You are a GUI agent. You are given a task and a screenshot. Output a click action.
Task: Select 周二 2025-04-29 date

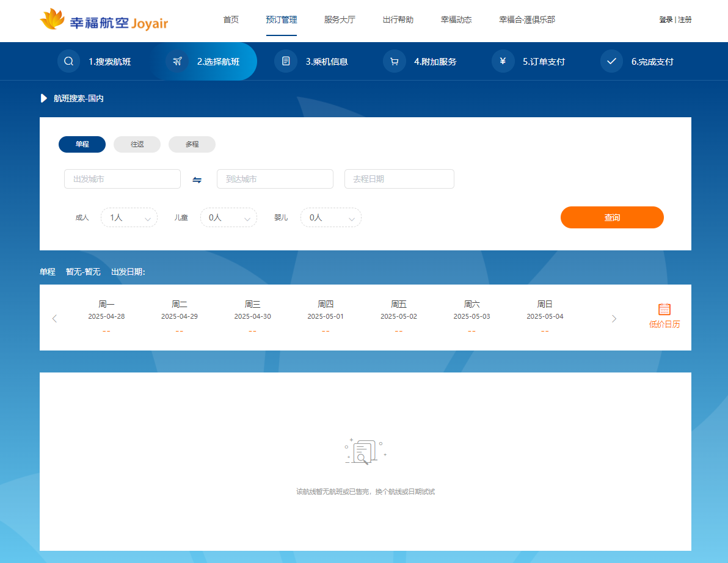click(179, 316)
